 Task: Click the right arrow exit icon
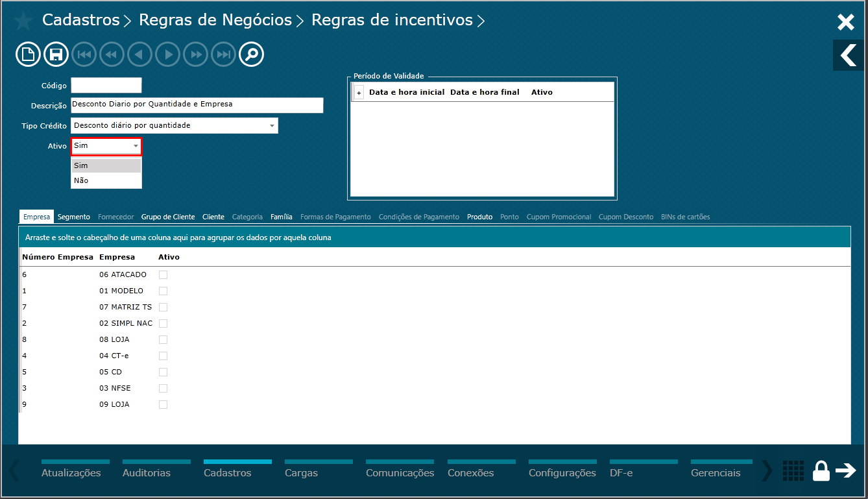coord(846,470)
